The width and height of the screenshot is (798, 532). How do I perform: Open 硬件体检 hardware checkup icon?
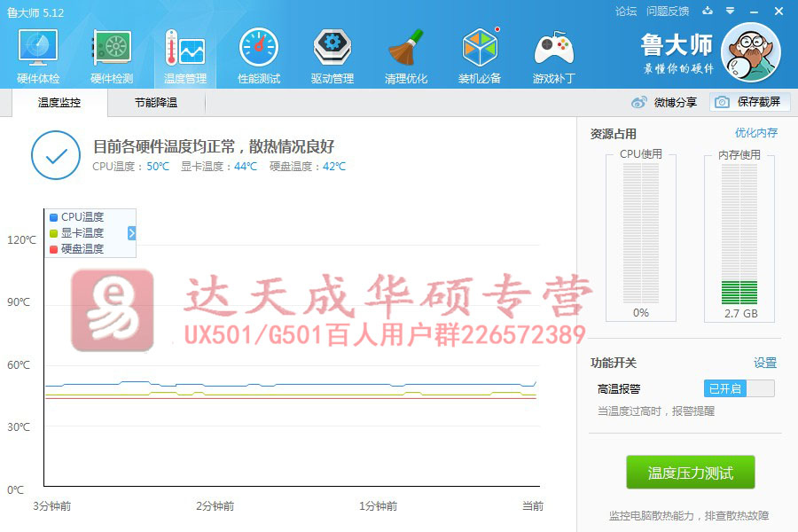[37, 48]
